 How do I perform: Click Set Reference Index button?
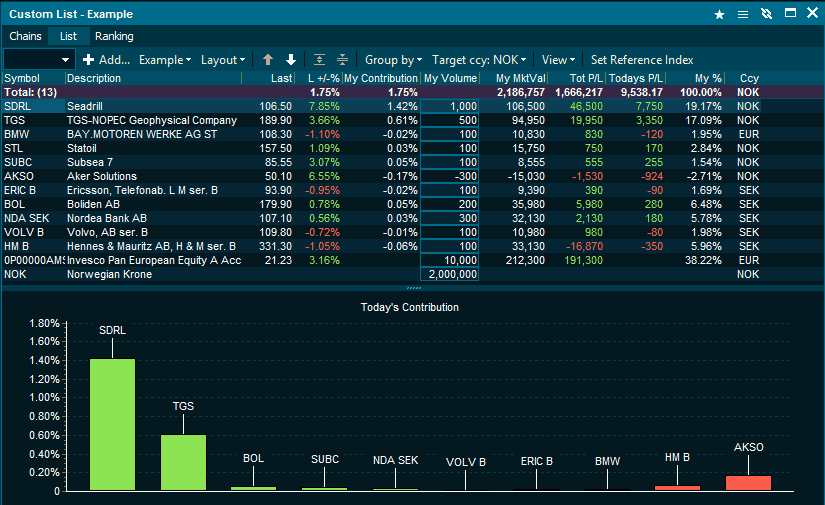[x=642, y=59]
